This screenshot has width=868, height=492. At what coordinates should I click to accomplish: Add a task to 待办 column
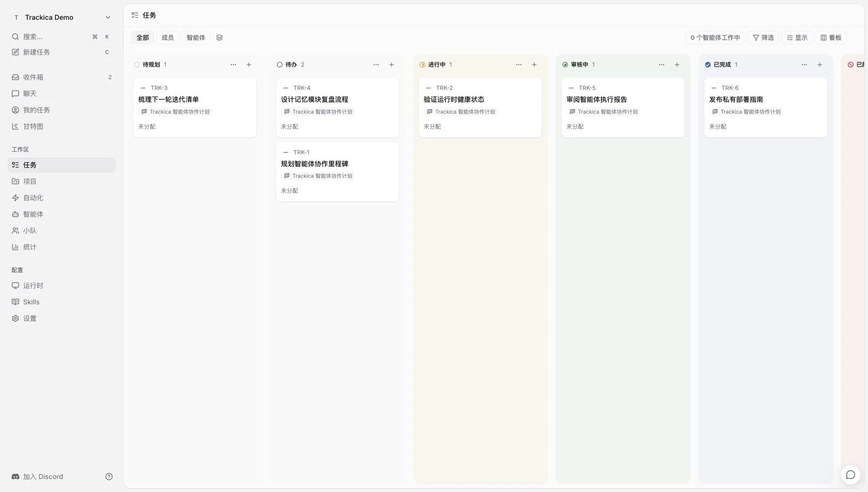392,65
